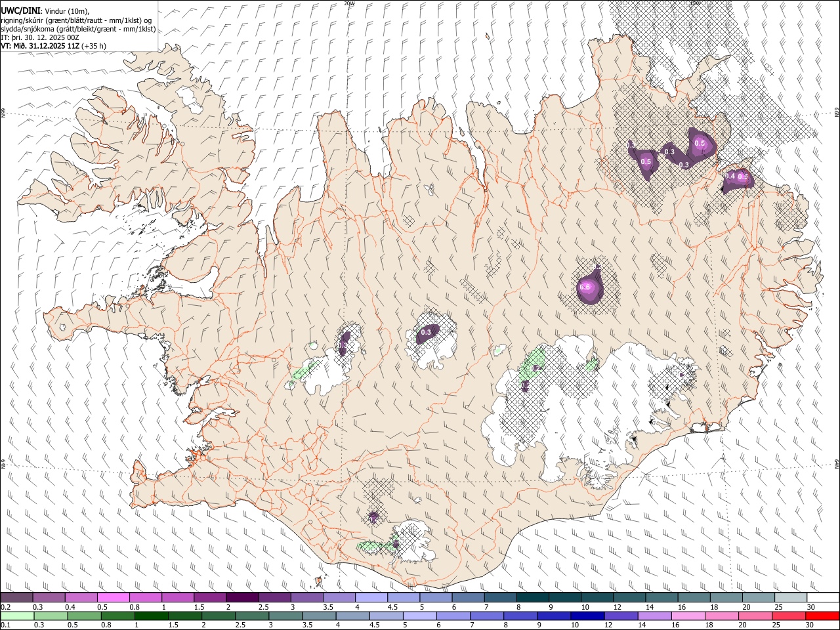Click the initial time 'IT: þri. 30. 12. 2025 00Z'
This screenshot has width=840, height=630.
click(x=40, y=37)
